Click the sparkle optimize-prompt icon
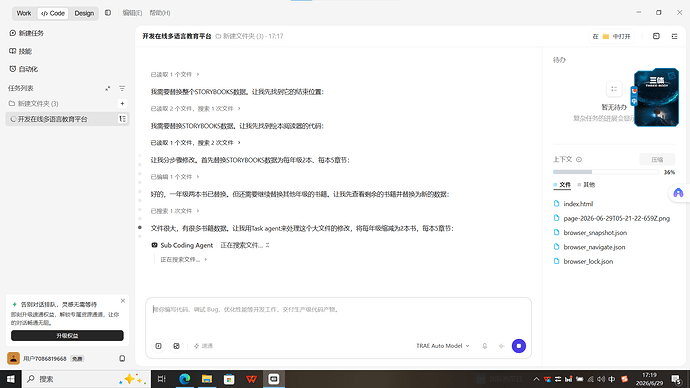 pos(501,346)
